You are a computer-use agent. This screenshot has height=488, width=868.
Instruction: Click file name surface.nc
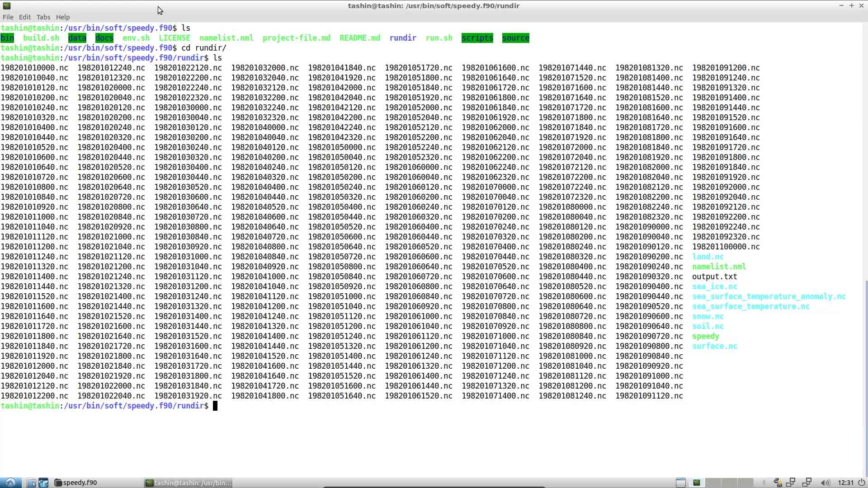click(714, 346)
